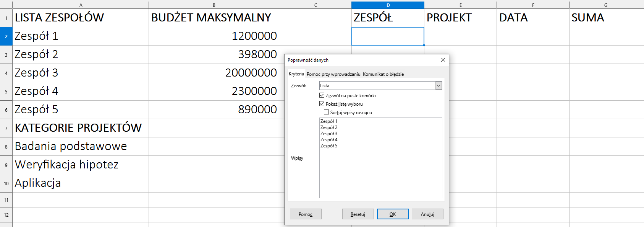Screen dimensions: 644x227
Task: Click the OK button
Action: click(x=392, y=214)
